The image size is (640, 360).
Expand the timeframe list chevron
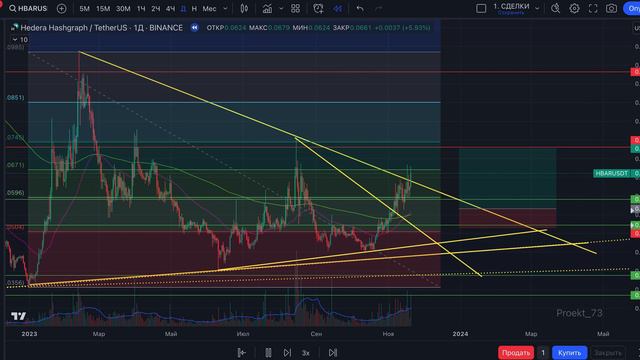tap(225, 8)
